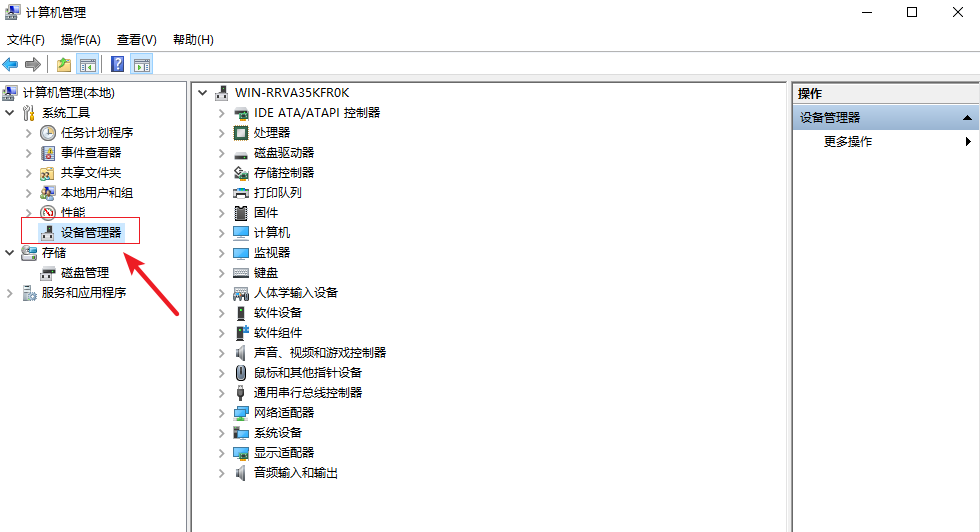Expand the 显示适配器 device category
The image size is (980, 532).
[222, 453]
